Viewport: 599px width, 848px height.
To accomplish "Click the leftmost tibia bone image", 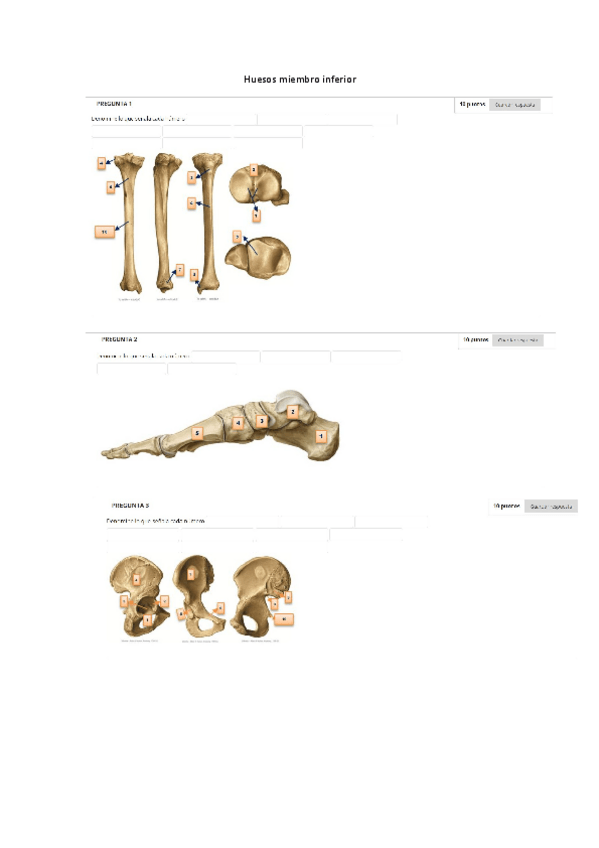I will pyautogui.click(x=129, y=223).
